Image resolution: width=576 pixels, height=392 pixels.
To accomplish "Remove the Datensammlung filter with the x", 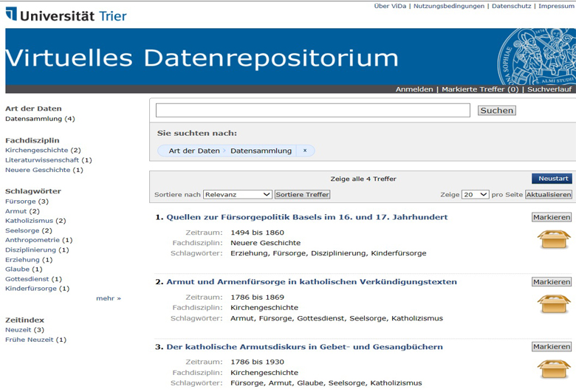I will (305, 151).
